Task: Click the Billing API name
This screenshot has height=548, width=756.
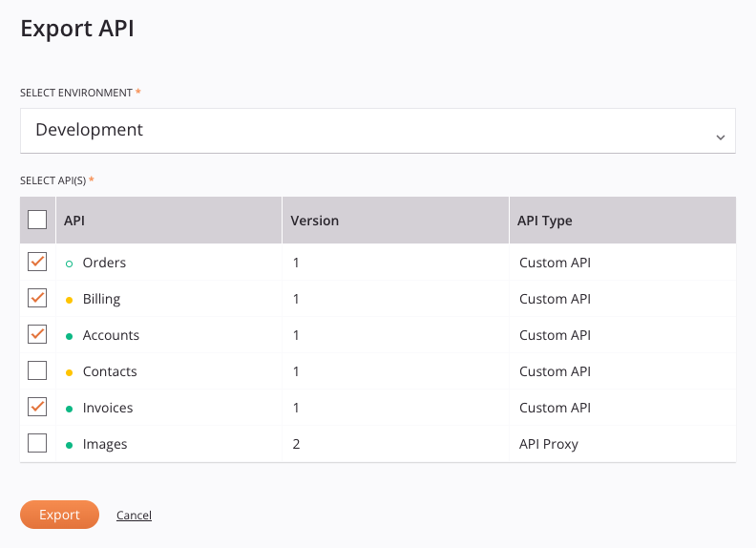Action: pos(102,299)
